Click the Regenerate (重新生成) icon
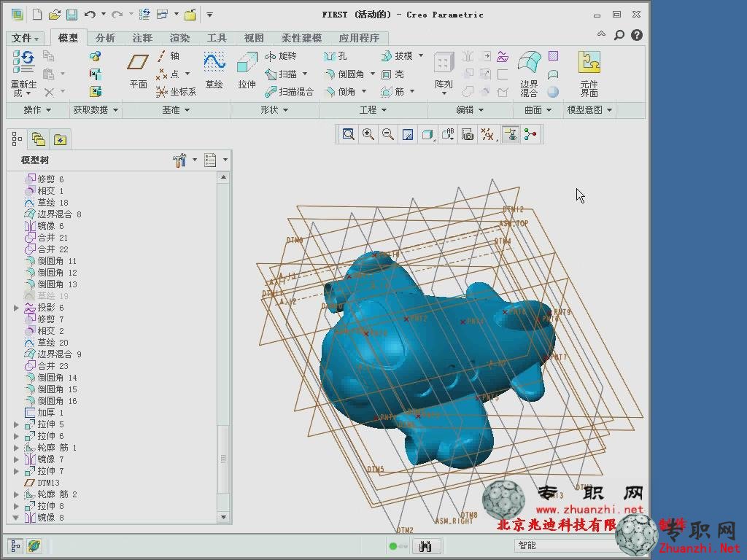The image size is (747, 560). tap(23, 62)
